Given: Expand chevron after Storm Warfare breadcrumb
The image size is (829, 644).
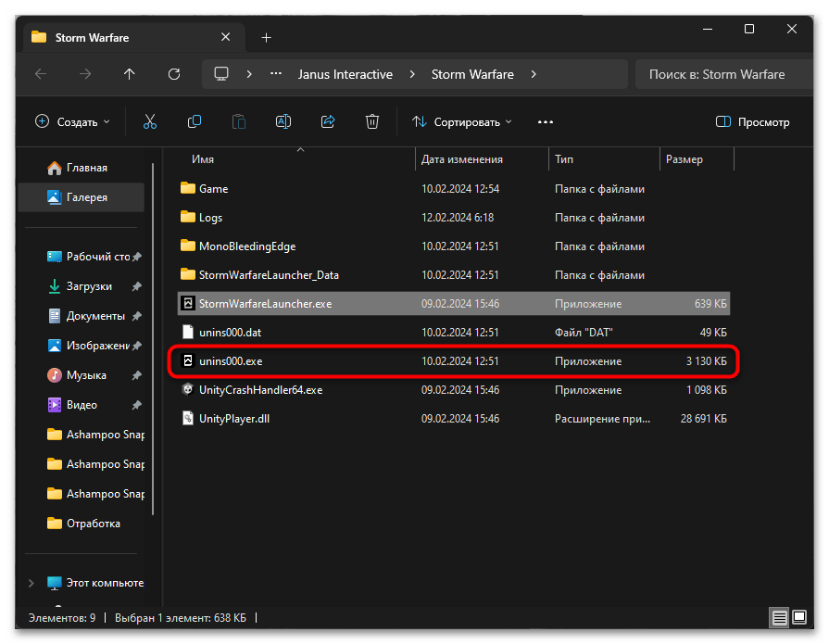Looking at the screenshot, I should pos(534,74).
